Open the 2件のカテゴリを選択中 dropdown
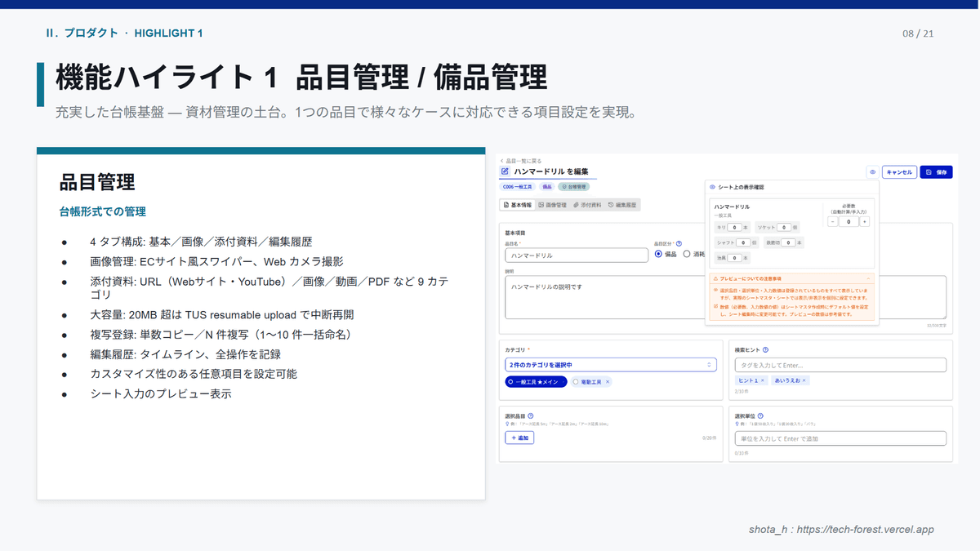 coord(611,364)
